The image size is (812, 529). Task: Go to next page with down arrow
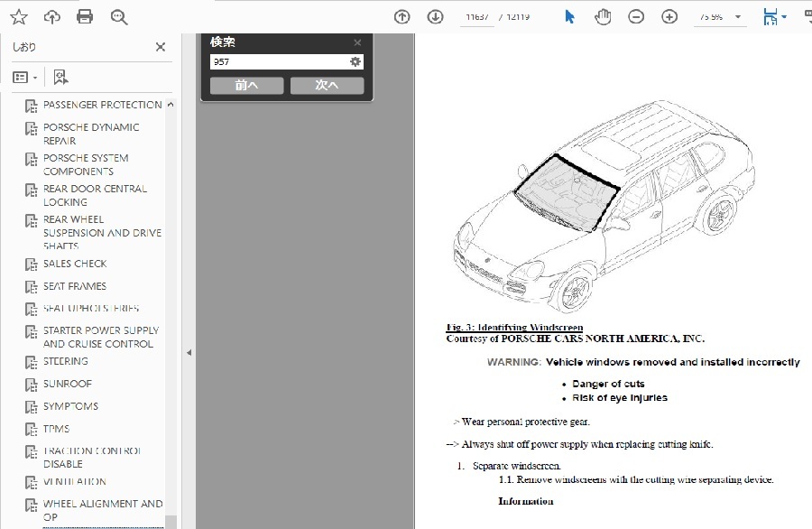click(435, 17)
